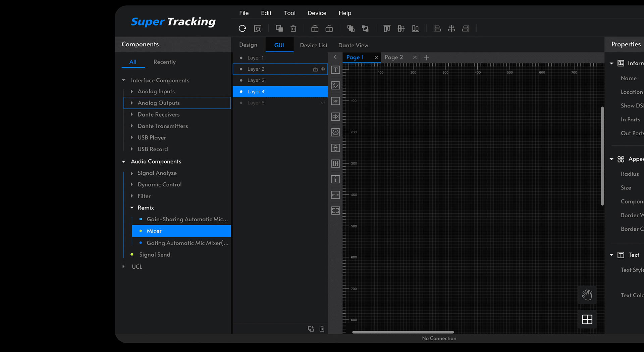Show the hidden Layer 5
This screenshot has width=644, height=352.
click(323, 103)
